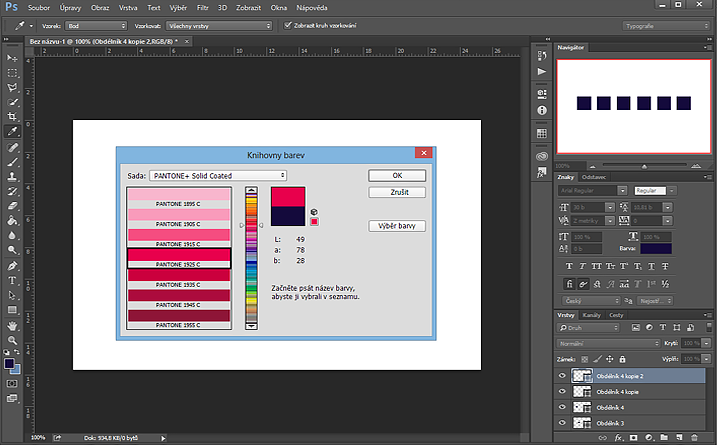The width and height of the screenshot is (717, 445).
Task: Open the Normální blend mode dropdown
Action: pyautogui.click(x=609, y=343)
